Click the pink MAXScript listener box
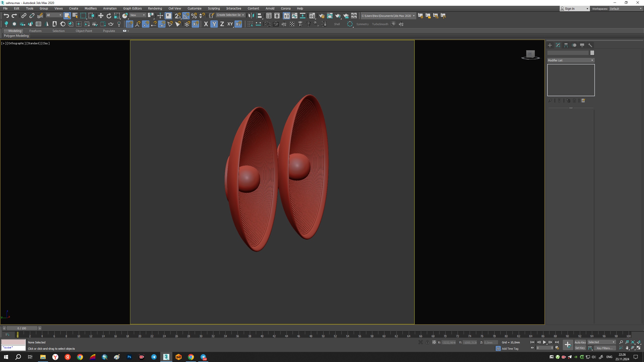The image size is (644, 362). pos(13,342)
